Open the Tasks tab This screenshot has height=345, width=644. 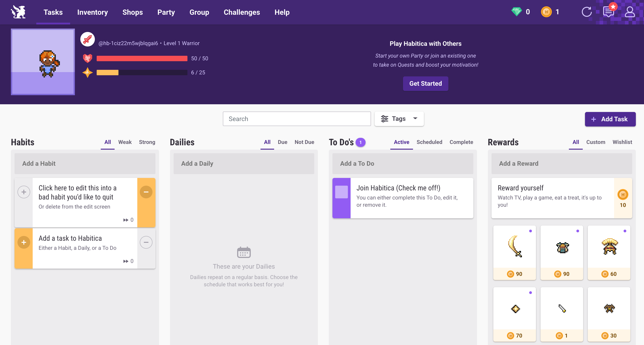click(53, 12)
